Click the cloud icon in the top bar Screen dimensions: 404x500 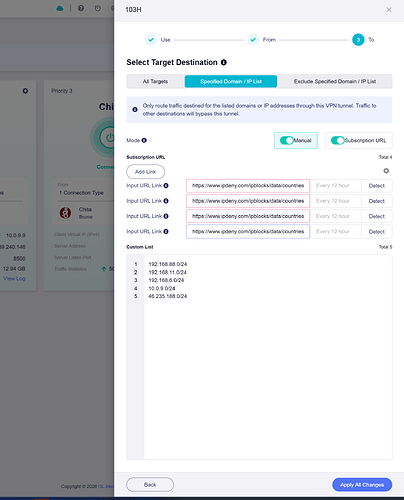pos(60,8)
